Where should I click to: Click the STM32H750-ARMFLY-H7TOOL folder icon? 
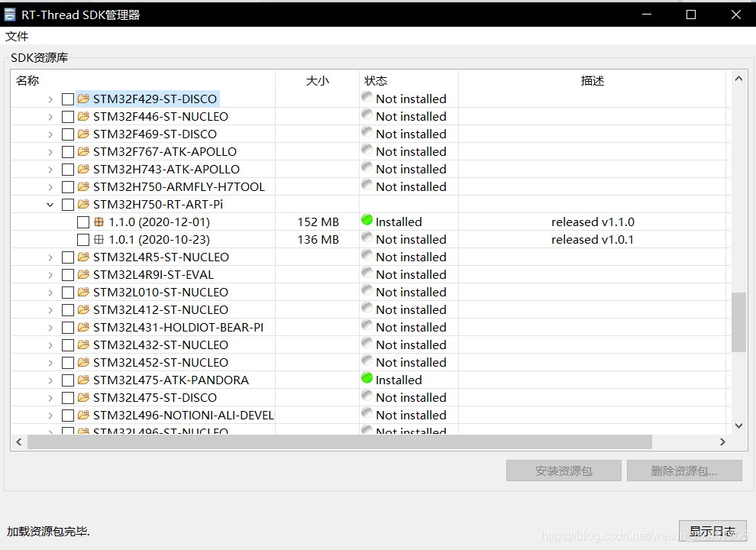(x=83, y=186)
